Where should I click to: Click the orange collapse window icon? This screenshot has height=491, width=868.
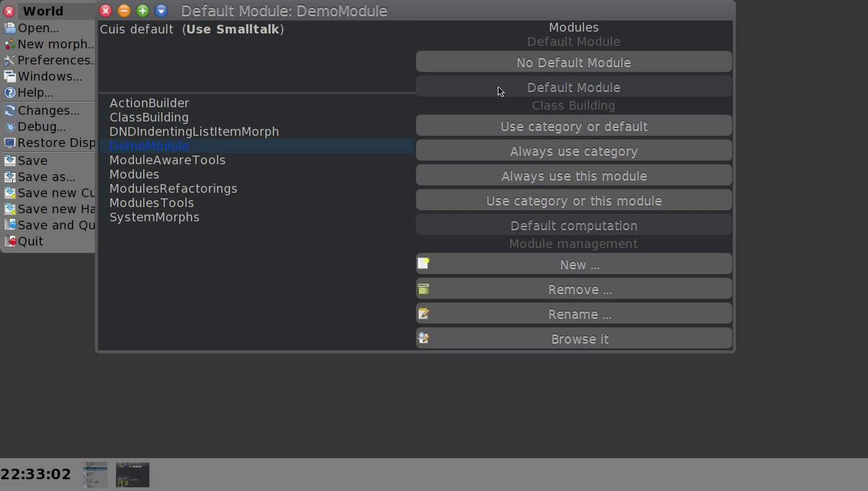124,11
